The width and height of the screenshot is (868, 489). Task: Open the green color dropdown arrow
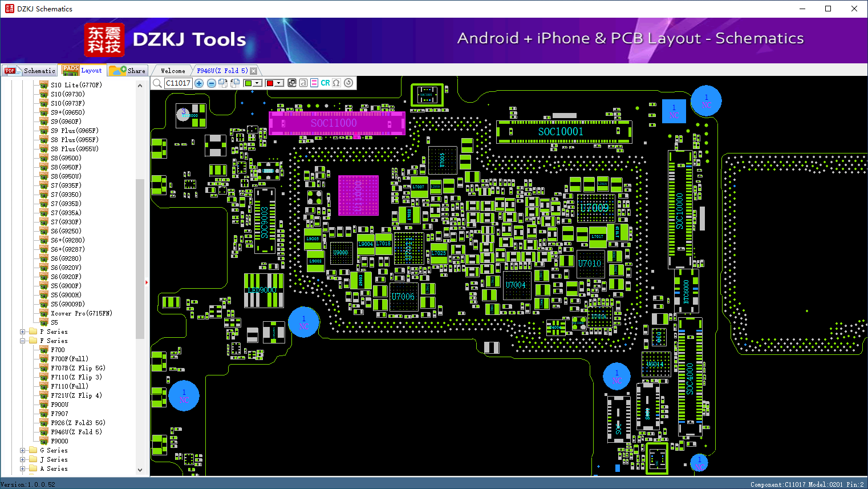258,83
